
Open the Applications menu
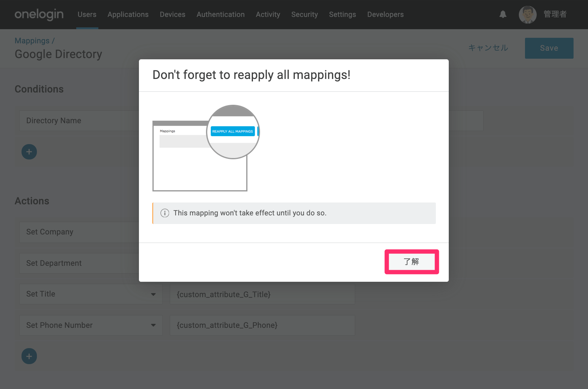[128, 14]
